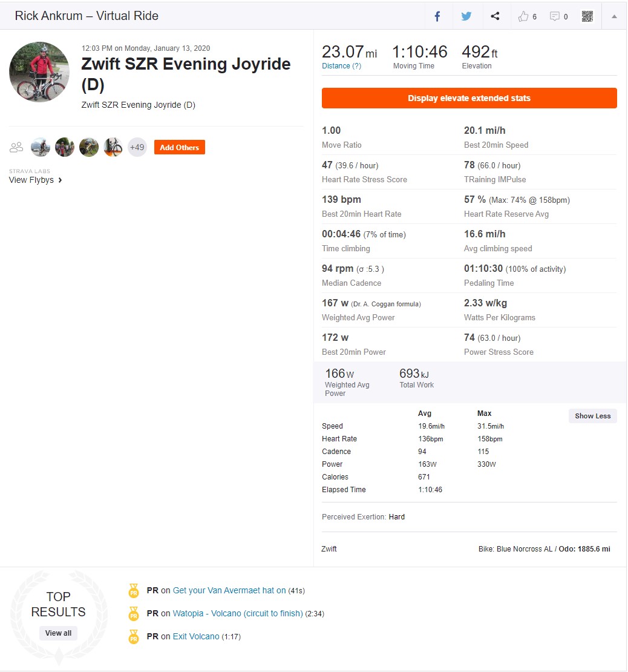Image resolution: width=628 pixels, height=672 pixels.
Task: View all top results
Action: point(58,633)
